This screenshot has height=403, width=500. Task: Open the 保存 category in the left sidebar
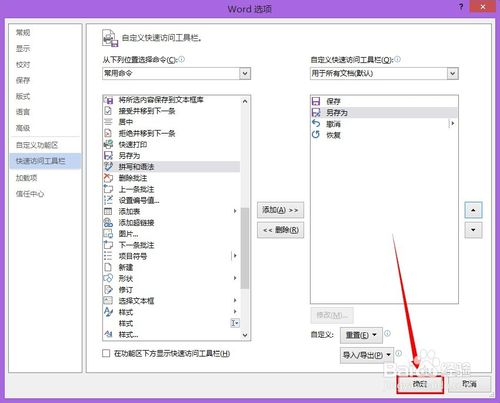pyautogui.click(x=23, y=80)
